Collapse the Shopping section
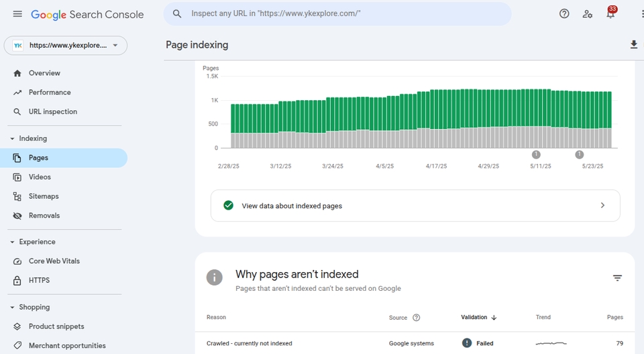 (x=12, y=308)
